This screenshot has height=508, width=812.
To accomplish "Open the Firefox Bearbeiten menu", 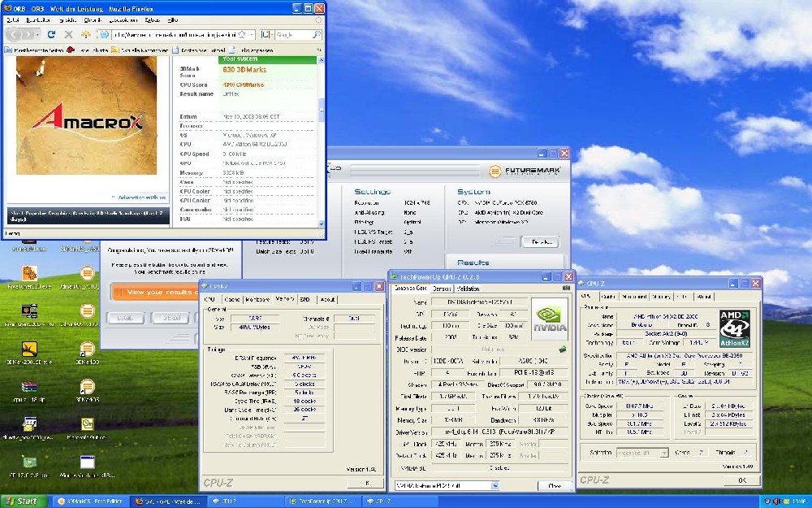I will [x=38, y=20].
